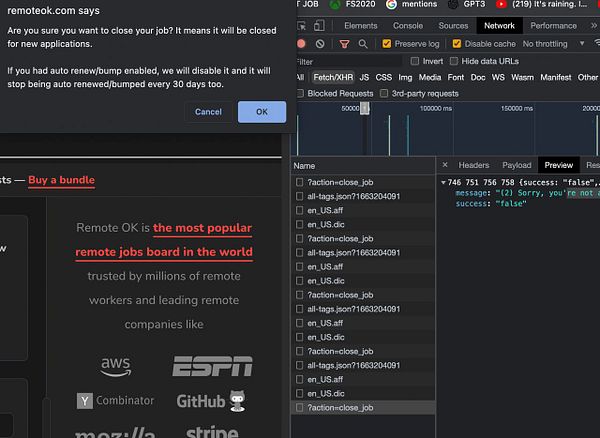Filter requests by Fetch/XHR
Viewport: 600px width, 438px height.
[333, 77]
